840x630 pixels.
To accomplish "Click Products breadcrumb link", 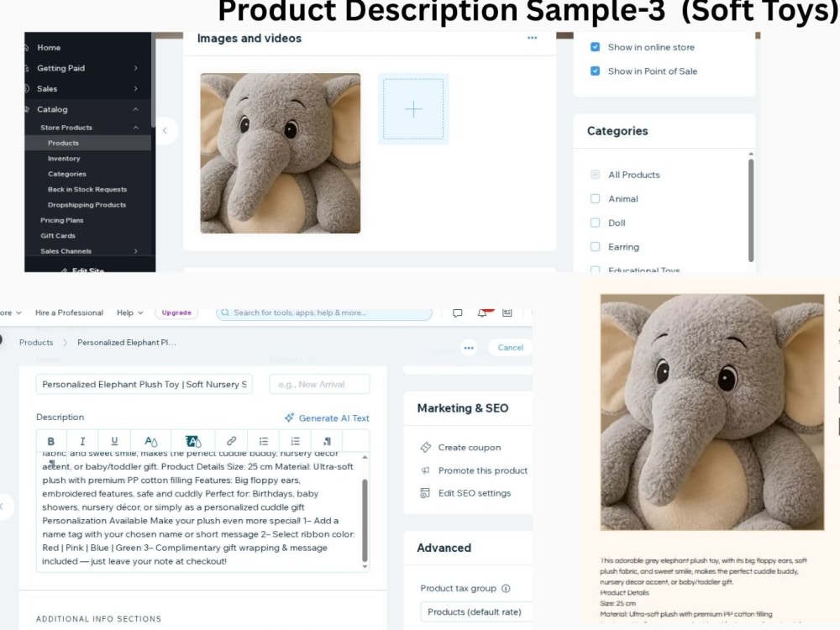I will click(x=36, y=343).
